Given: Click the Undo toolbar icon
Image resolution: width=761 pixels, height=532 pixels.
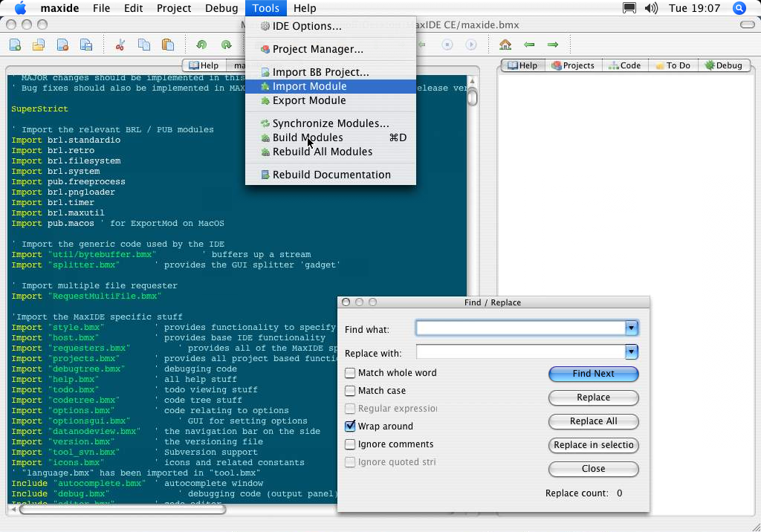Looking at the screenshot, I should (202, 45).
